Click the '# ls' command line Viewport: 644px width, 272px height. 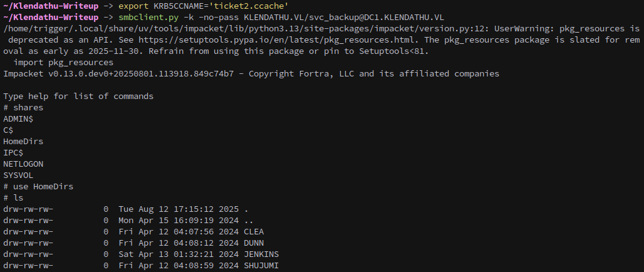(x=13, y=198)
